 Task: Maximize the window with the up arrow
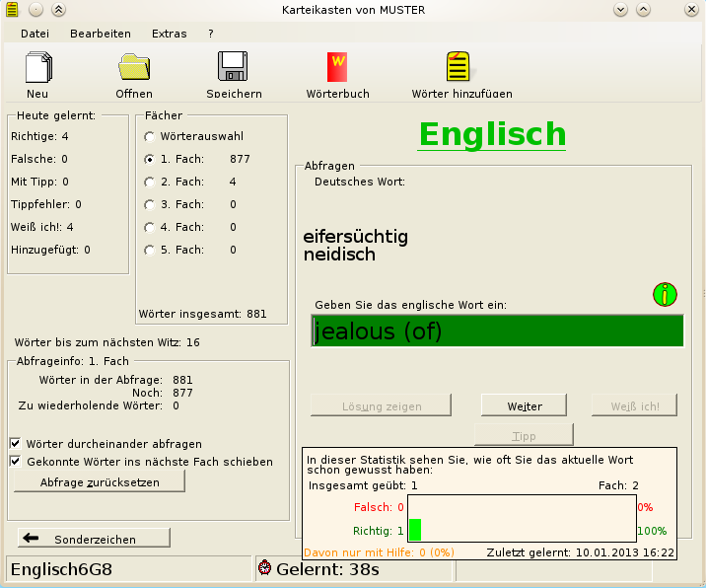643,10
